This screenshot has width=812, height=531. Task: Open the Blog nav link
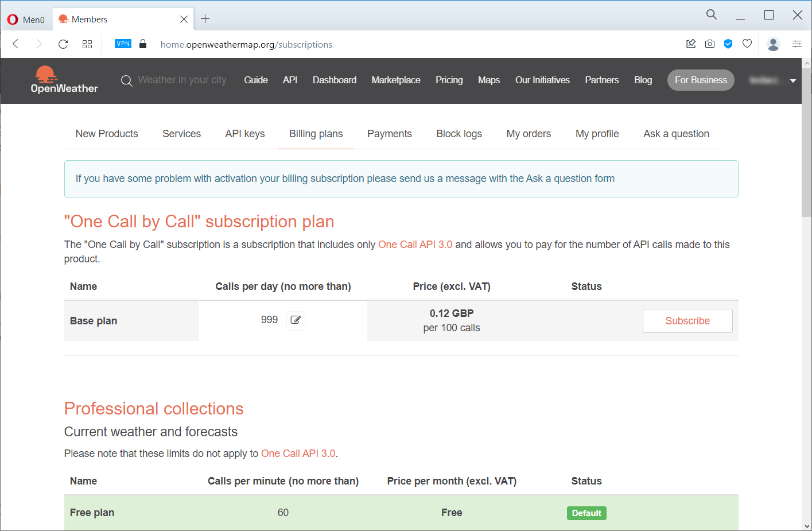tap(643, 80)
